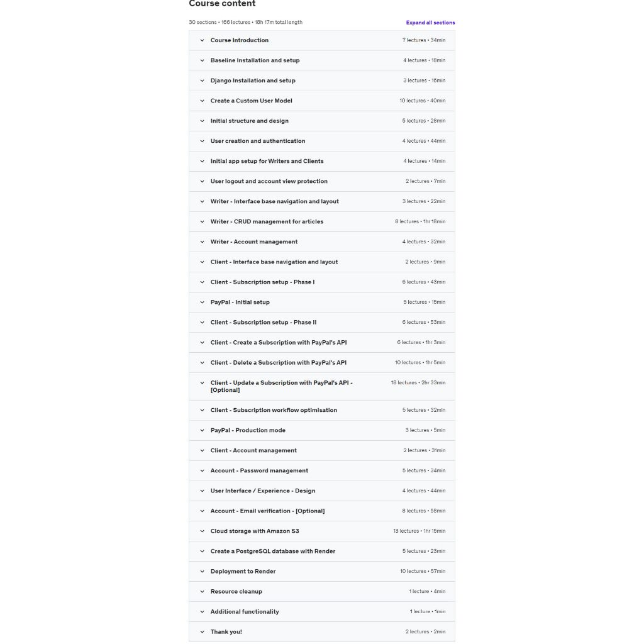Open Django Installation and setup section

252,80
